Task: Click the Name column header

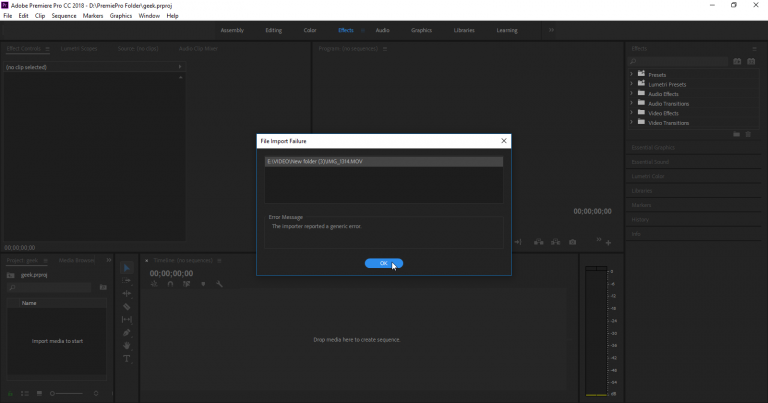Action: point(29,303)
